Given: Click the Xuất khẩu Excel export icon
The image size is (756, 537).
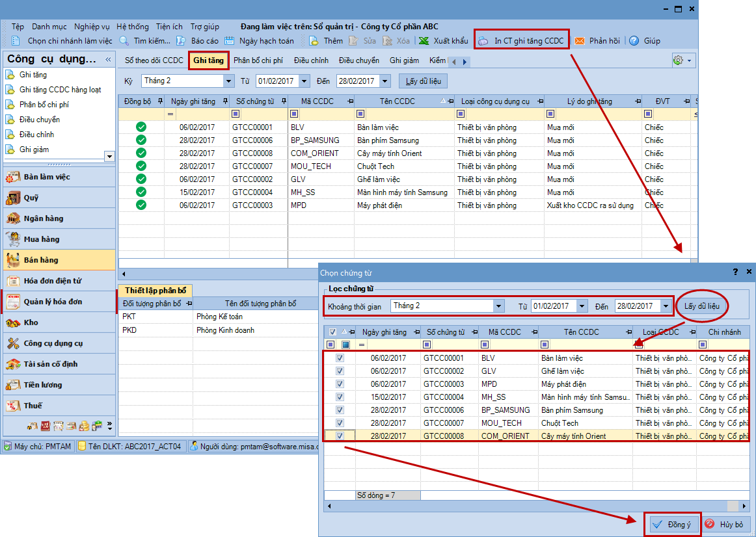Looking at the screenshot, I should [424, 41].
